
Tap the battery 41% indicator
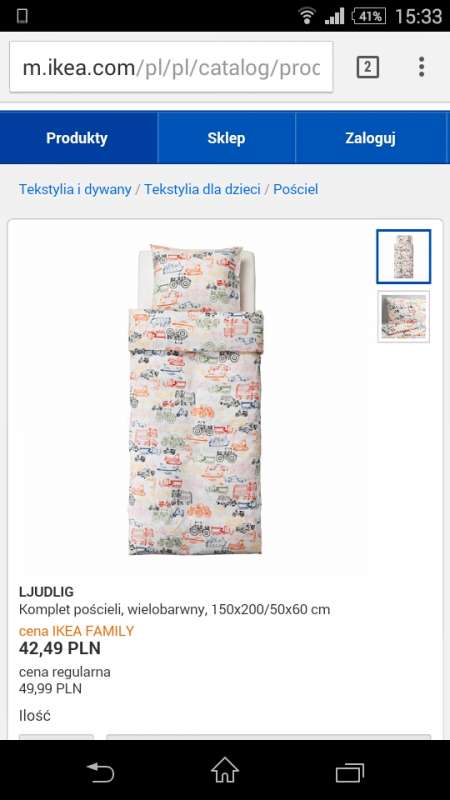[x=369, y=16]
